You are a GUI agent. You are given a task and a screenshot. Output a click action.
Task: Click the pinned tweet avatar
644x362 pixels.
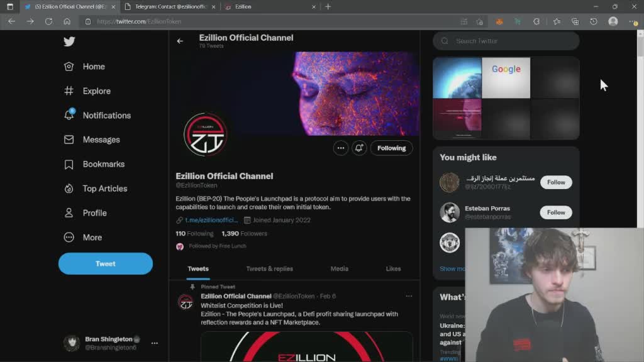coord(186,302)
